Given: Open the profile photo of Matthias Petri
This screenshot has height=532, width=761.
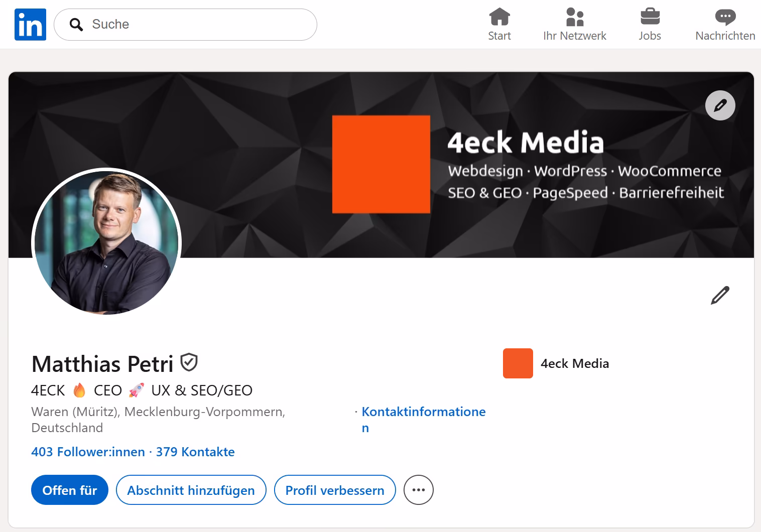Looking at the screenshot, I should tap(106, 243).
